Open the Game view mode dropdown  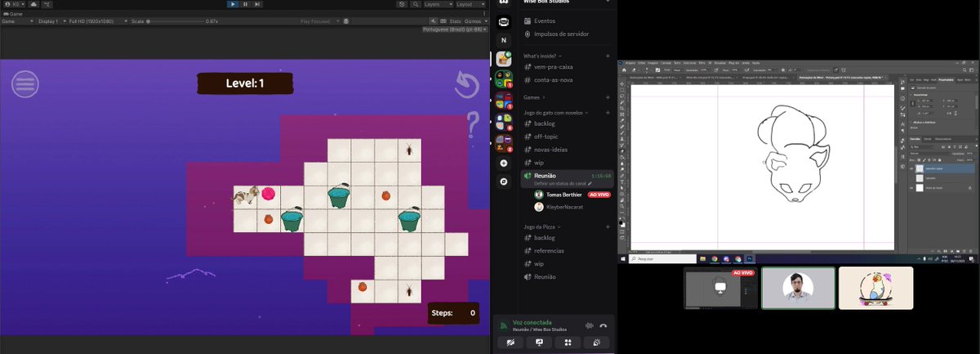coord(17,21)
